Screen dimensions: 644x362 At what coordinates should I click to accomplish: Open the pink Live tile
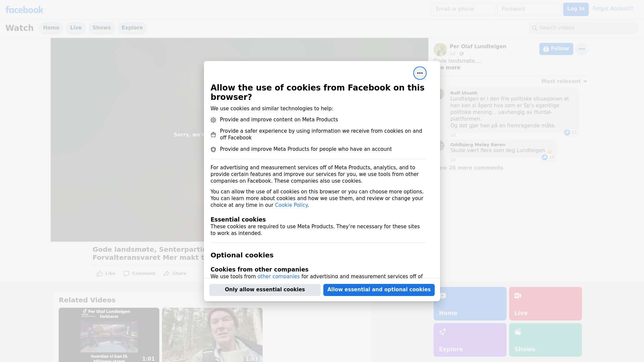545,304
